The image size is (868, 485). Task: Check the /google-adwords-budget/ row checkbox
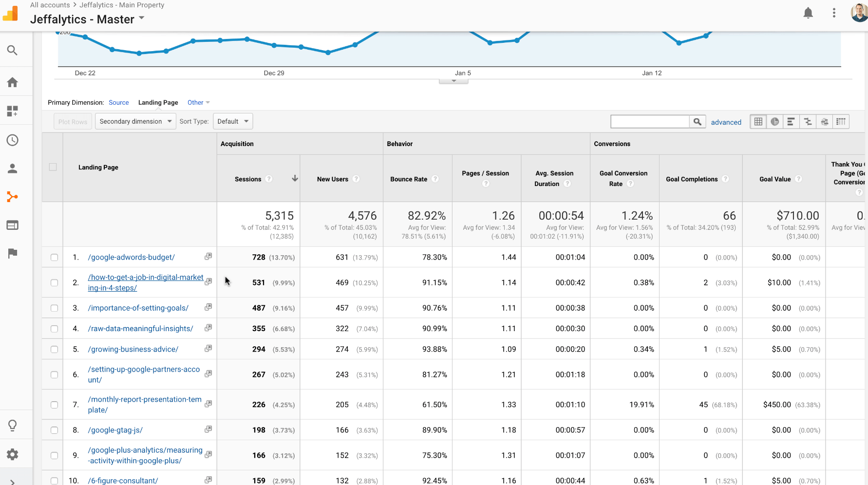(54, 258)
